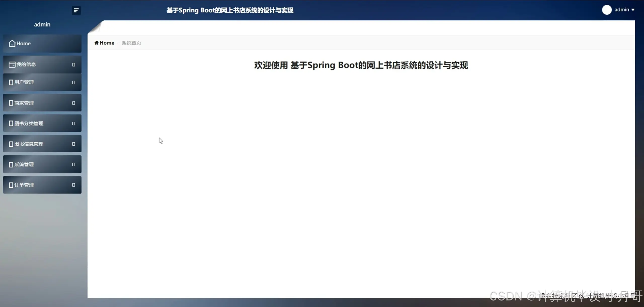The height and width of the screenshot is (307, 644).
Task: Click the 我的信息 card icon
Action: [12, 64]
